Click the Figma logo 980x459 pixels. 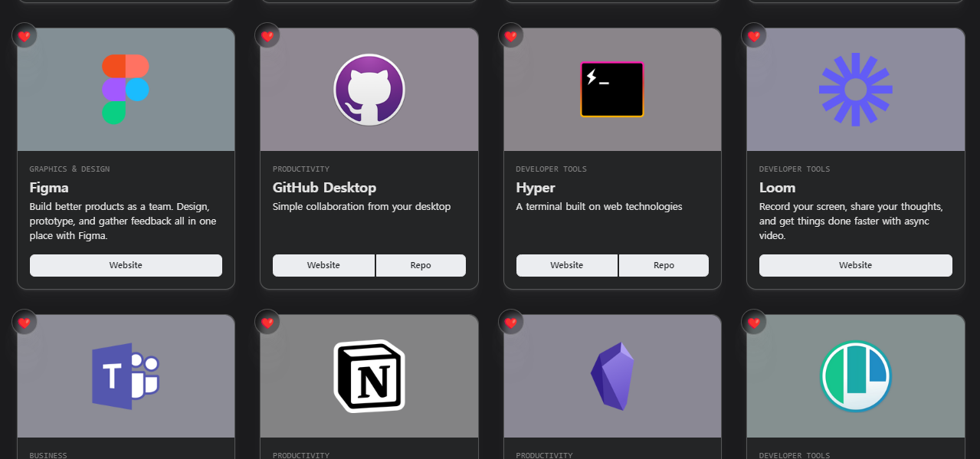click(126, 89)
